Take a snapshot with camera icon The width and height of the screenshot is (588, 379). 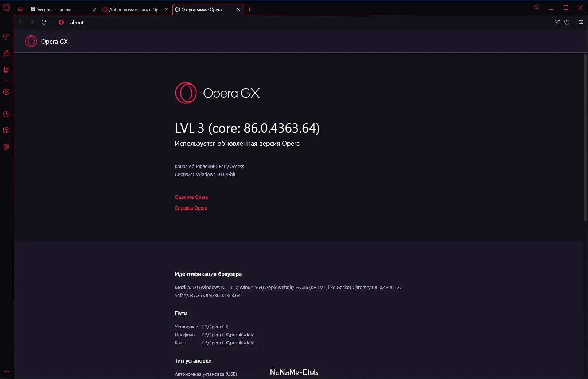557,22
